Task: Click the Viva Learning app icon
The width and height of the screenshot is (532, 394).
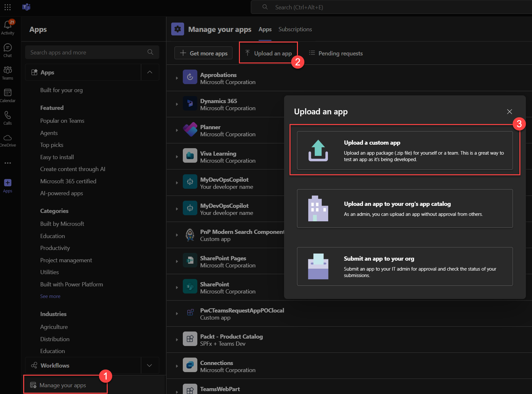Action: click(190, 156)
